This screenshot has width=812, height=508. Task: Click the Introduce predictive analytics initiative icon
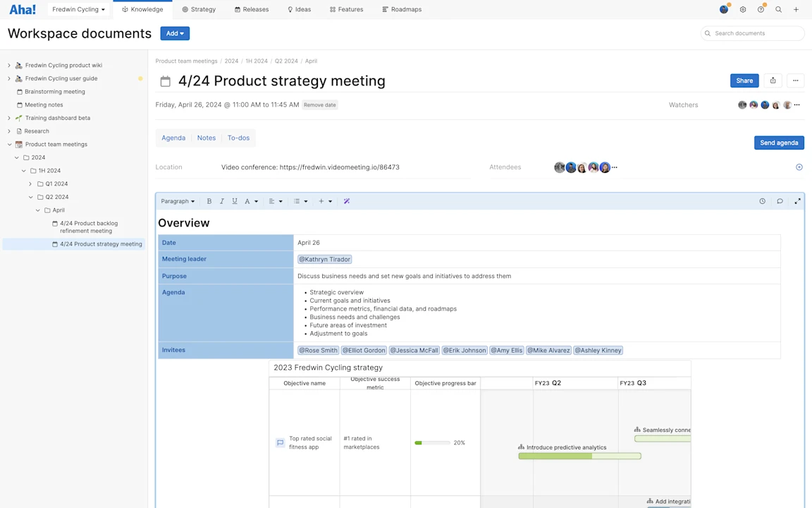(x=521, y=447)
